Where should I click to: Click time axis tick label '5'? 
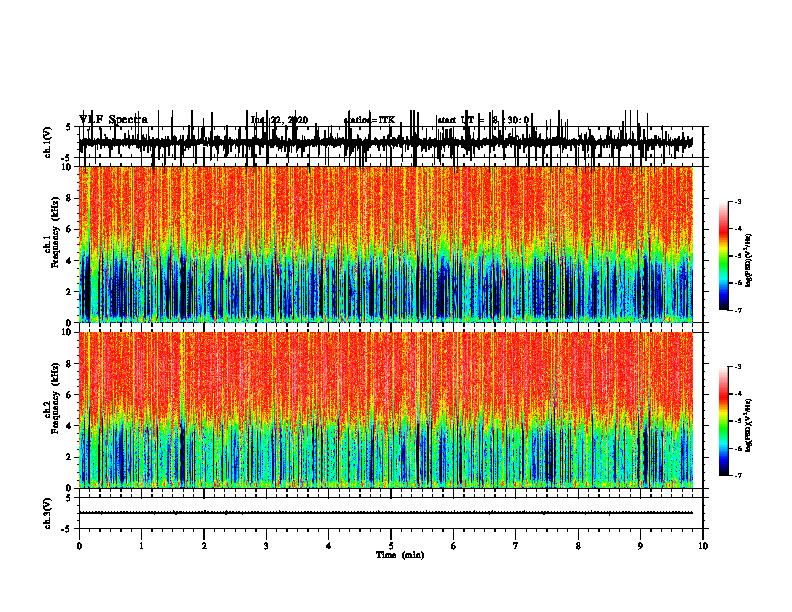391,546
